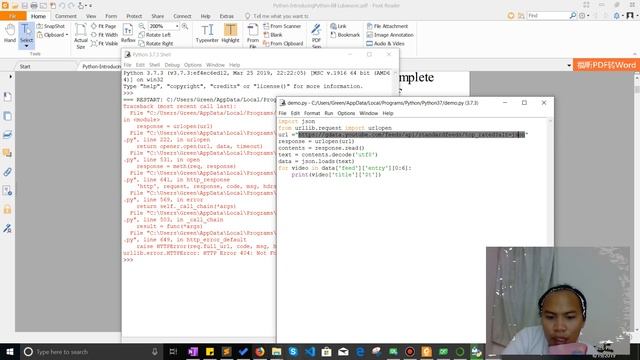The width and height of the screenshot is (640, 360).
Task: Open the Clipboard dropdown
Action: (67, 35)
